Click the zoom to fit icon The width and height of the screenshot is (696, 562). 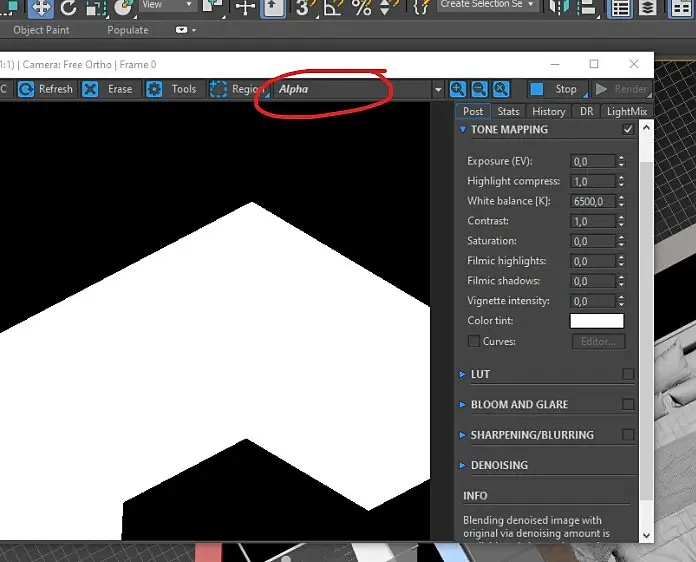pyautogui.click(x=501, y=89)
